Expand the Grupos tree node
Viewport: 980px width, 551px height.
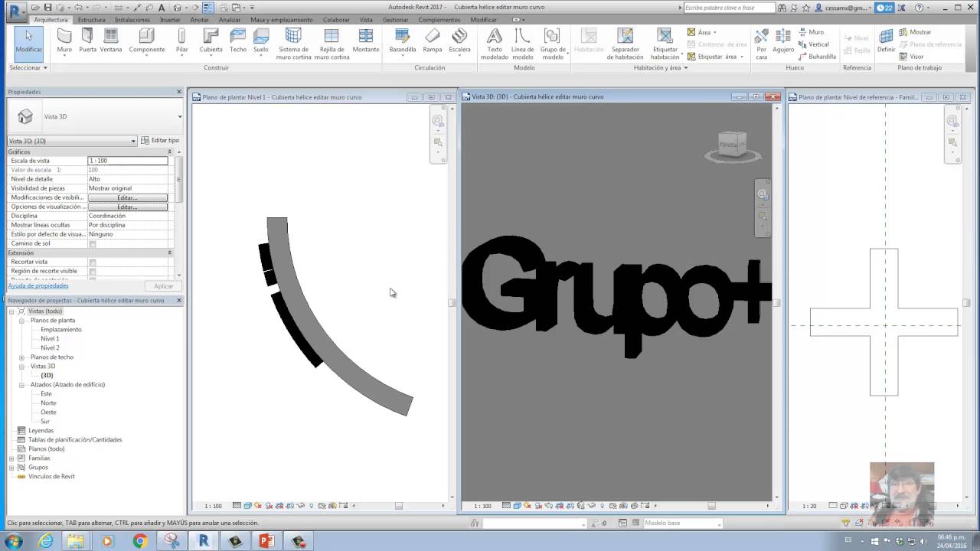click(11, 468)
